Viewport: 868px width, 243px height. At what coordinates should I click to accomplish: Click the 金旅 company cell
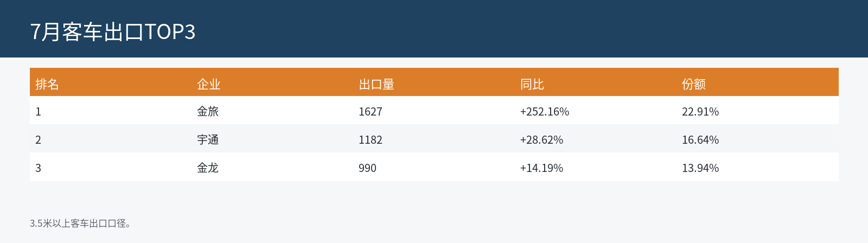(x=208, y=111)
